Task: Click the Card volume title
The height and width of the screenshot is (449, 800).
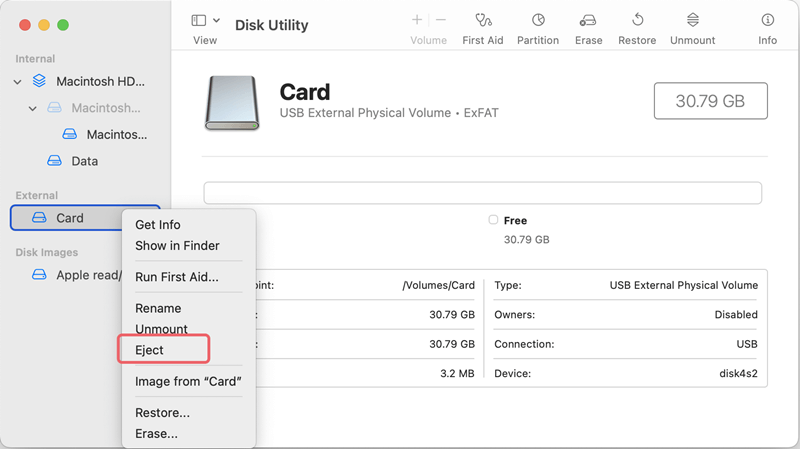Action: [x=305, y=92]
